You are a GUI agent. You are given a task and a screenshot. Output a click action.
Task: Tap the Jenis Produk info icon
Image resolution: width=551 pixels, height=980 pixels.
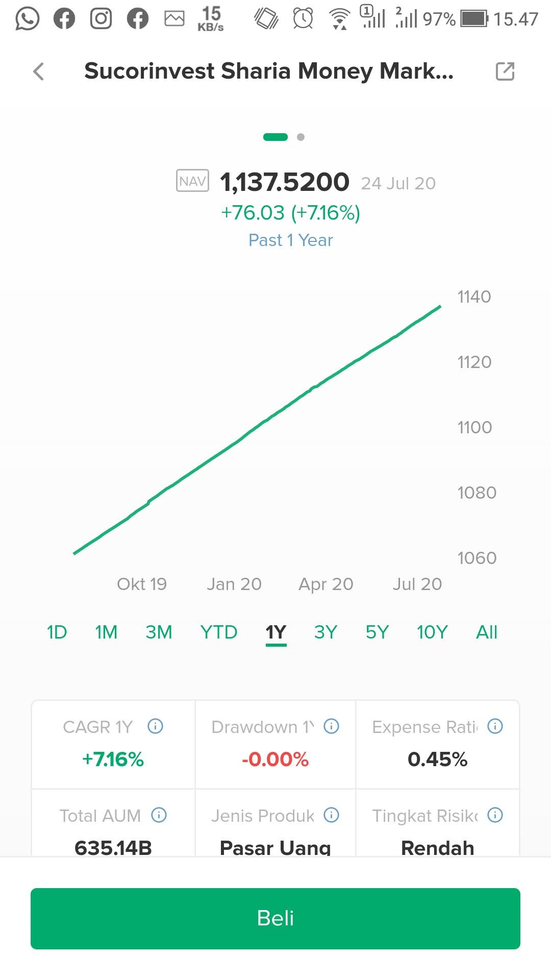[x=332, y=815]
